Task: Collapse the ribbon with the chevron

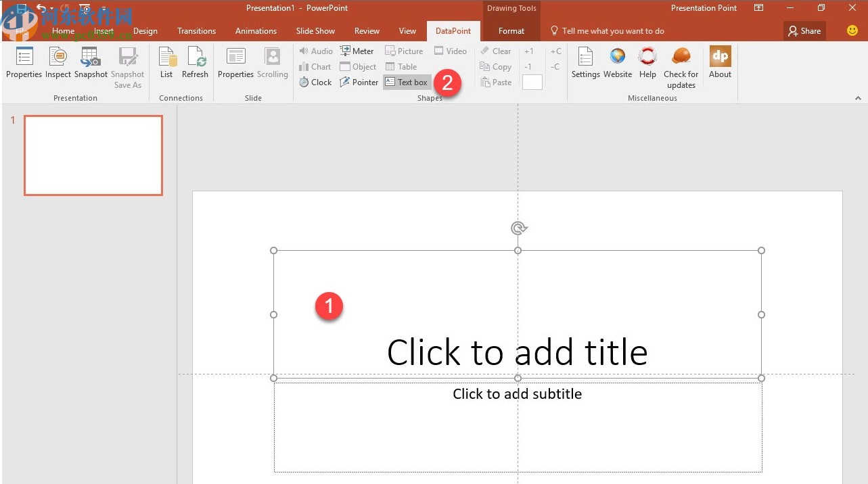Action: (858, 98)
